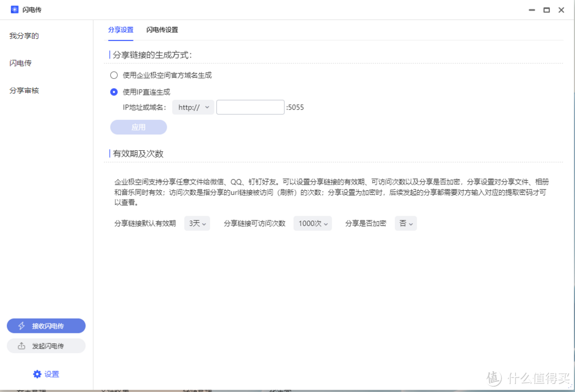The width and height of the screenshot is (575, 392).
Task: Click the 接收闪电传 button
Action: pyautogui.click(x=46, y=325)
